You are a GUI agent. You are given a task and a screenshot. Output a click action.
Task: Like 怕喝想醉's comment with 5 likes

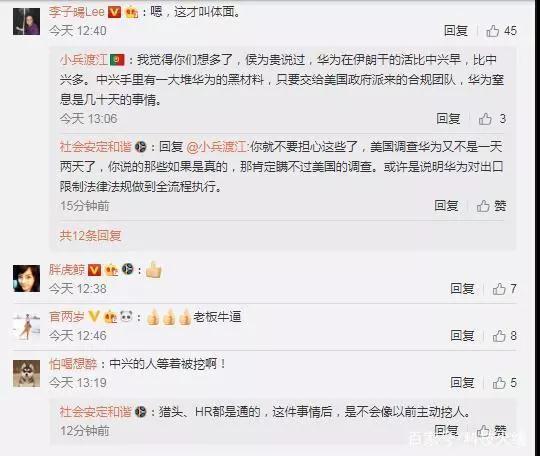click(505, 383)
